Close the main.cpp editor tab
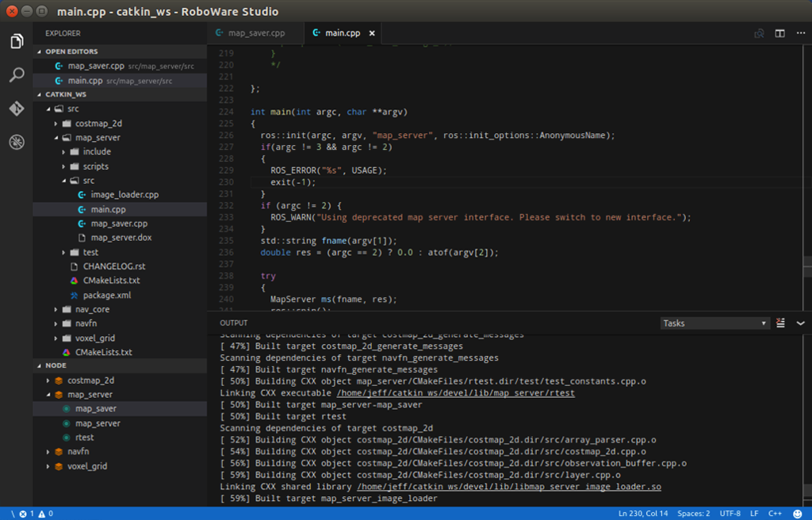This screenshot has width=812, height=520. click(x=372, y=33)
